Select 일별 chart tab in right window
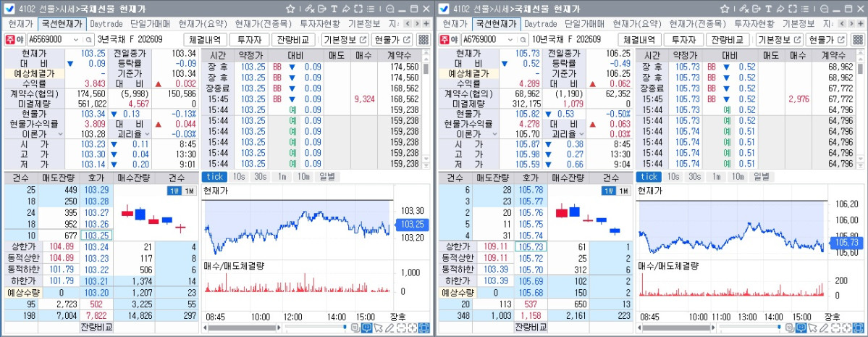Viewport: 868px width, 337px height. pos(761,176)
